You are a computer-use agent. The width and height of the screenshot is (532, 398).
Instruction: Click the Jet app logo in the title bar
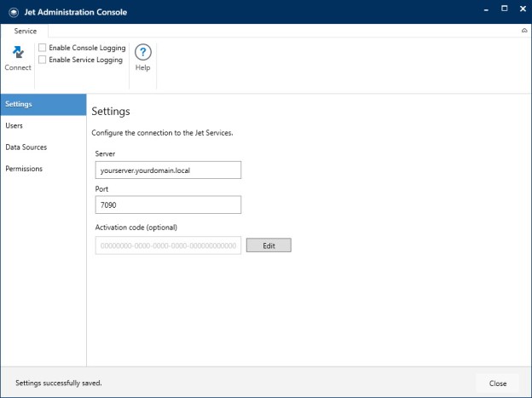(14, 13)
